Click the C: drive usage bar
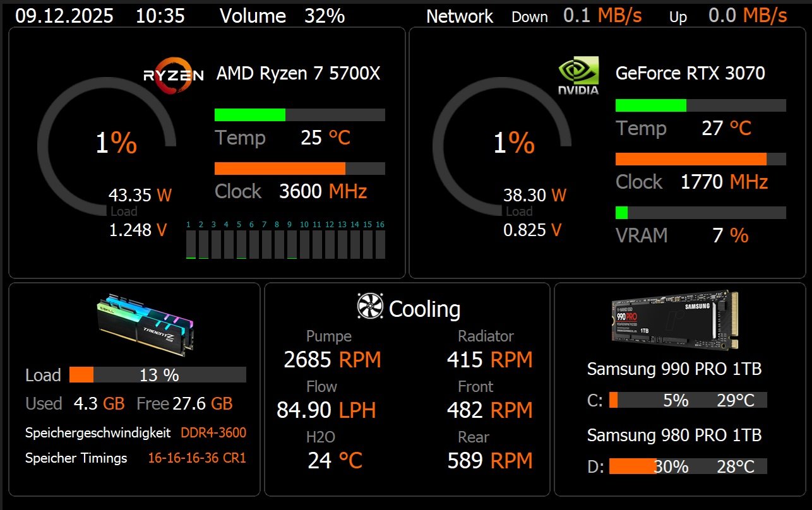This screenshot has width=812, height=510. click(688, 400)
